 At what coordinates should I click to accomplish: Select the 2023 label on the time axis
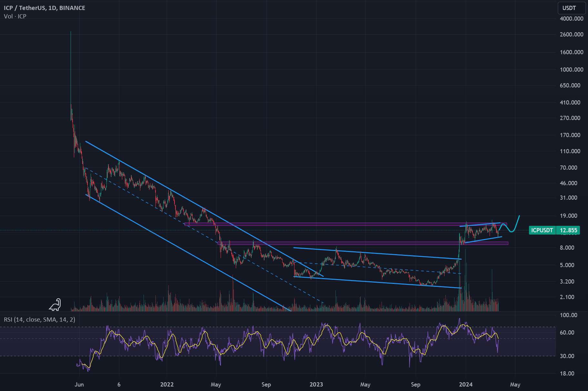coord(316,385)
